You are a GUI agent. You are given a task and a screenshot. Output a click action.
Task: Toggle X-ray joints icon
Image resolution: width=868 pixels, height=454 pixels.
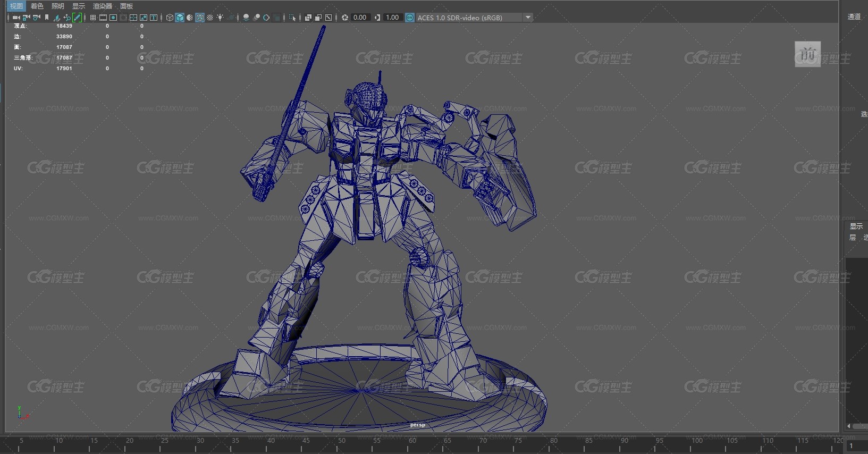pos(328,18)
